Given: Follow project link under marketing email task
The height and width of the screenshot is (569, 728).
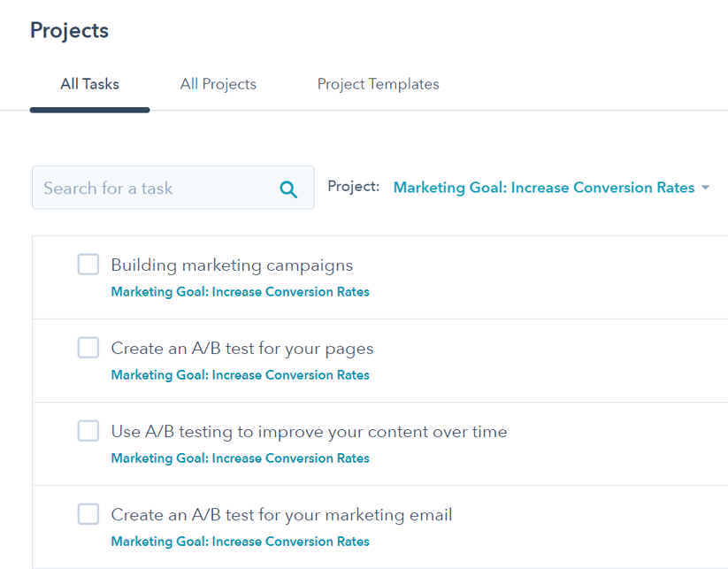Looking at the screenshot, I should 240,542.
